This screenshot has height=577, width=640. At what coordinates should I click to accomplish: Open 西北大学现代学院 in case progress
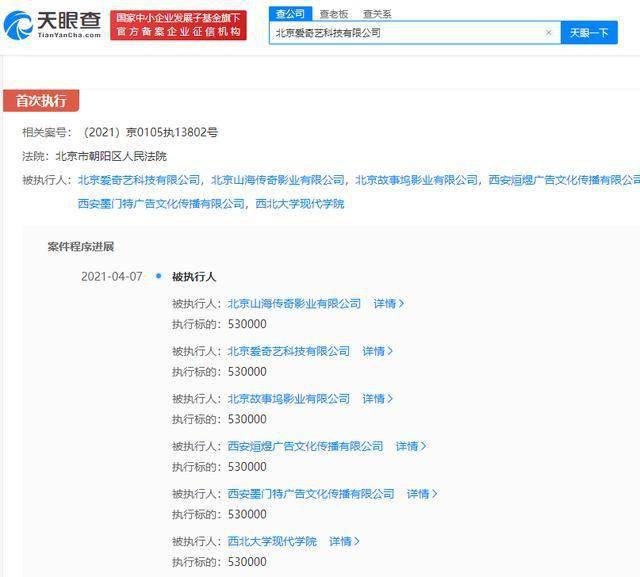pos(272,541)
